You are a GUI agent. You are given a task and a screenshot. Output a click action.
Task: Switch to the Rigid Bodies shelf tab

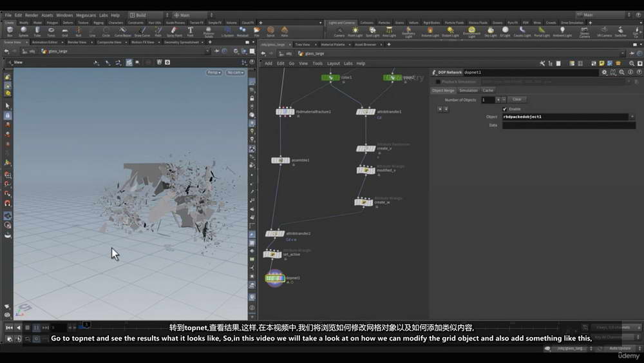click(431, 23)
